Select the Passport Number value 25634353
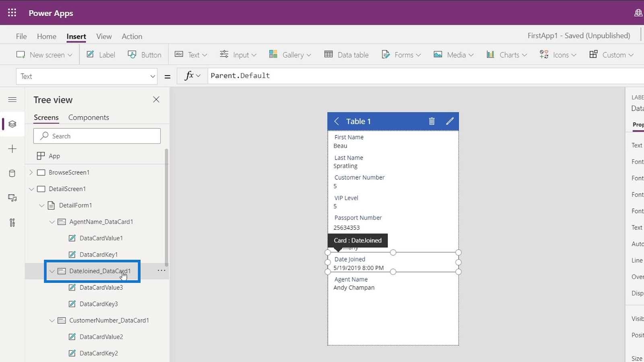644x362 pixels. pyautogui.click(x=347, y=228)
